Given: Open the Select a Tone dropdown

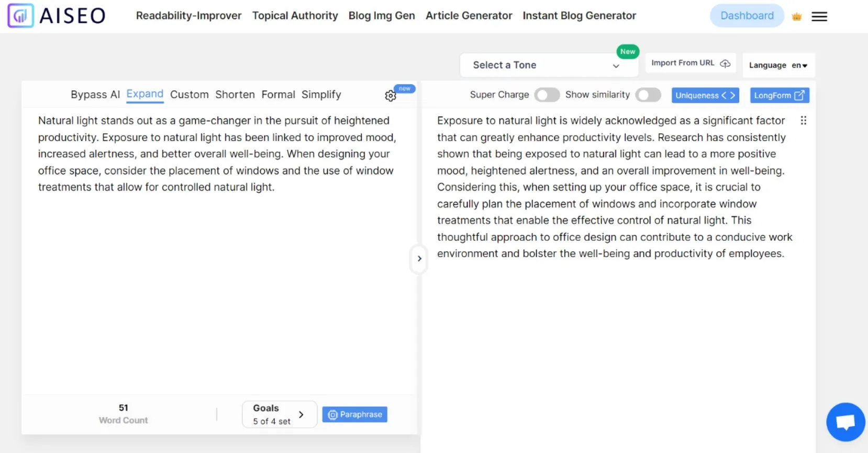Looking at the screenshot, I should (548, 65).
